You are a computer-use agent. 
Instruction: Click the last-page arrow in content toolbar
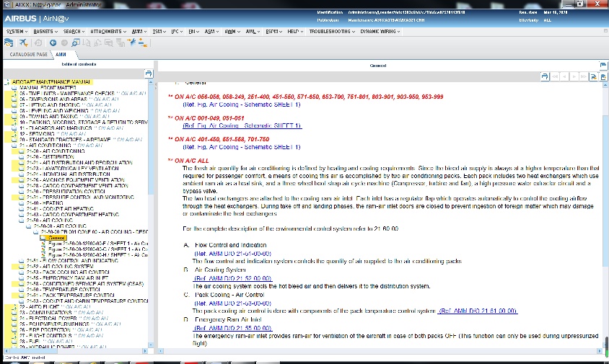point(583,77)
